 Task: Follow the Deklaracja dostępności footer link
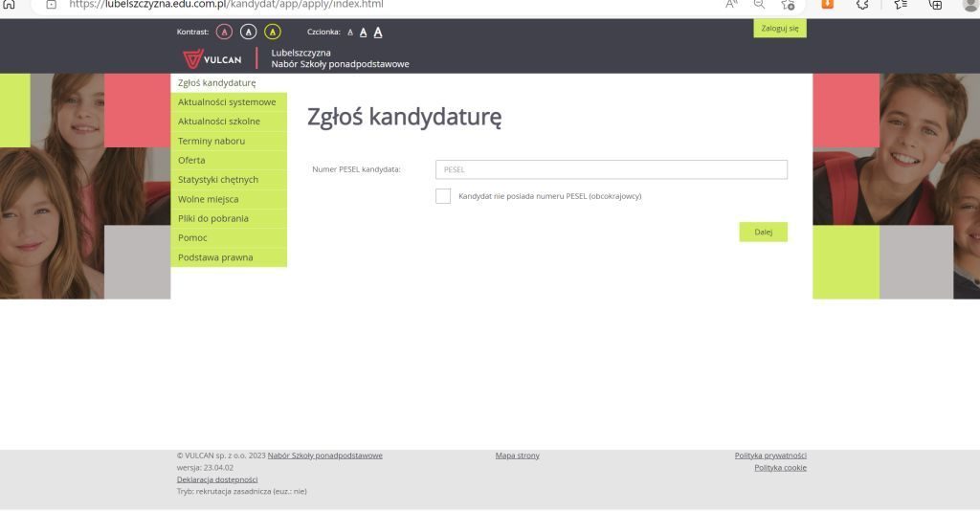click(x=217, y=479)
